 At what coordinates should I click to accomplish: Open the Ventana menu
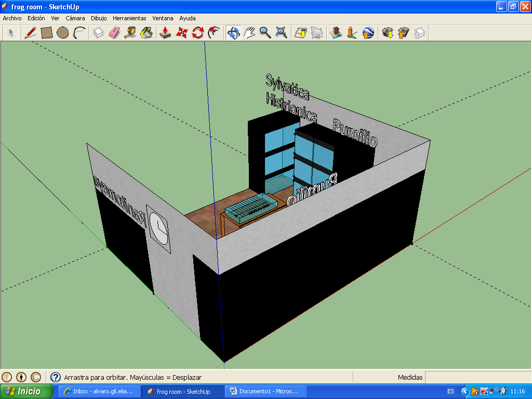point(163,18)
